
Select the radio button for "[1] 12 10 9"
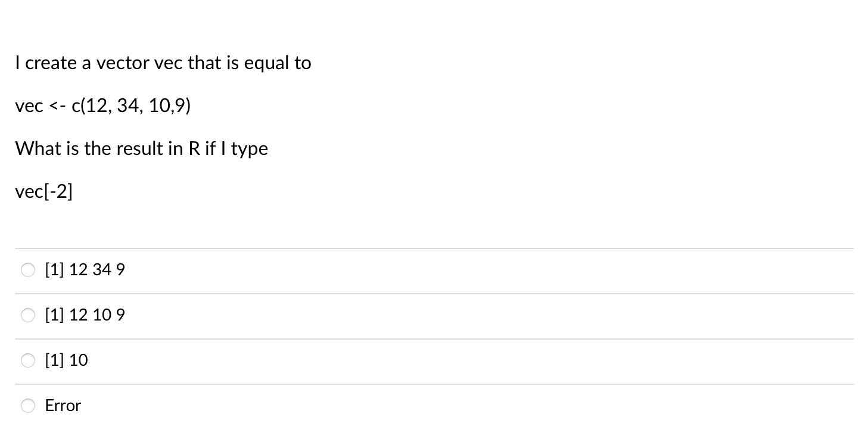(x=27, y=315)
